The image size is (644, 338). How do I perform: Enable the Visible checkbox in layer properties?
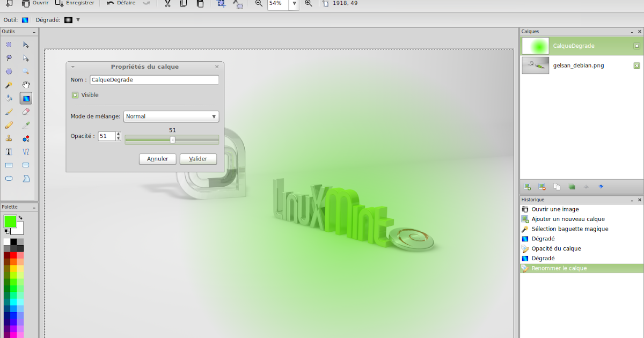pos(75,94)
